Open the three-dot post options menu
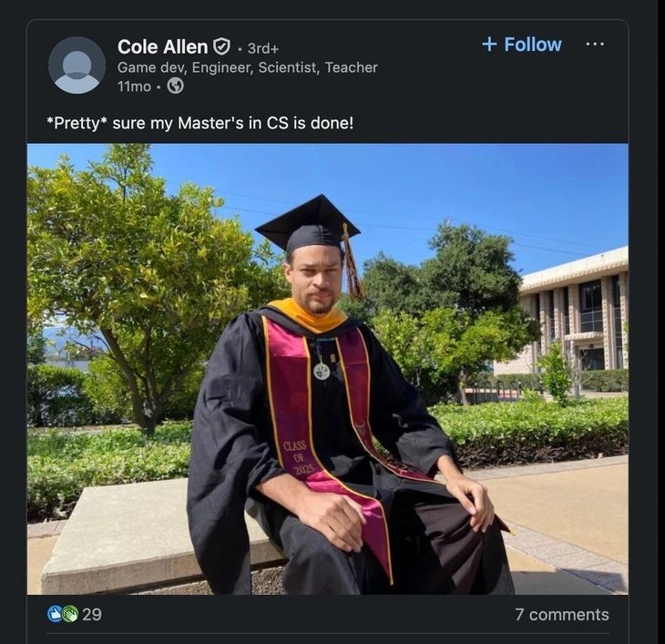Image resolution: width=665 pixels, height=644 pixels. pyautogui.click(x=595, y=44)
